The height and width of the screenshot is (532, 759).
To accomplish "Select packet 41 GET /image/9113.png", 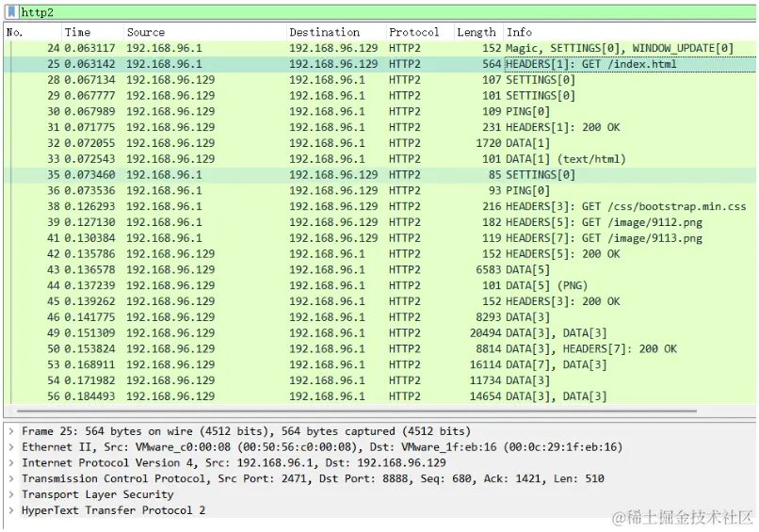I will (379, 238).
